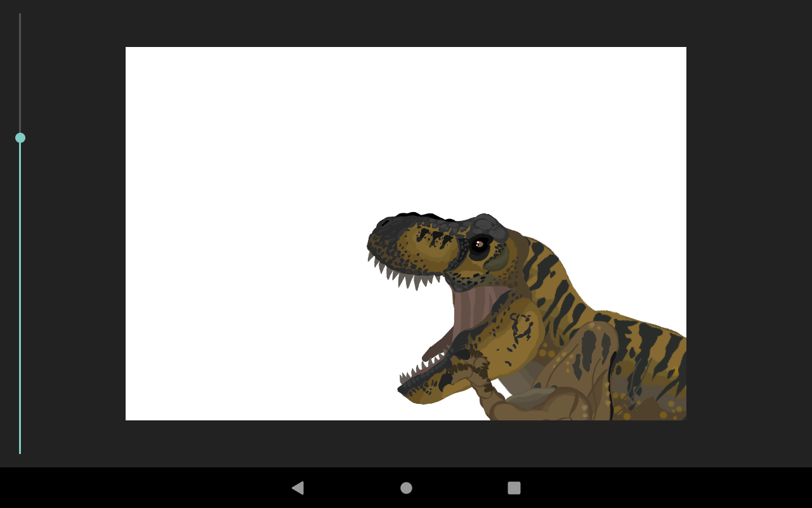Click the teal vertical slider handle
Screen dimensions: 812x508
pos(20,138)
